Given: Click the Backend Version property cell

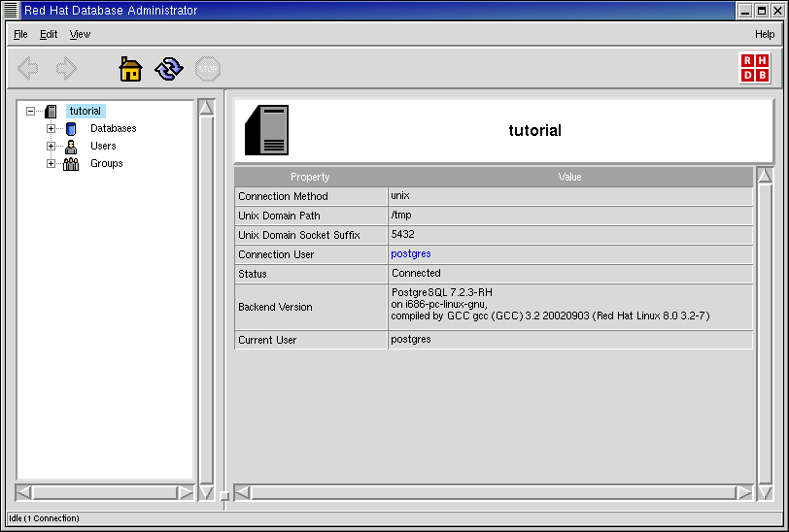Looking at the screenshot, I should [311, 307].
